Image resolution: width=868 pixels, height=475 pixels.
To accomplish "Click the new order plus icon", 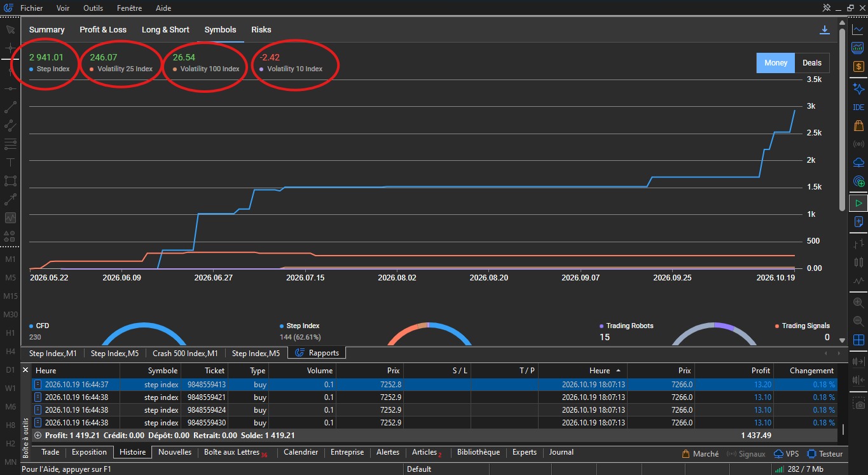I will 858,222.
